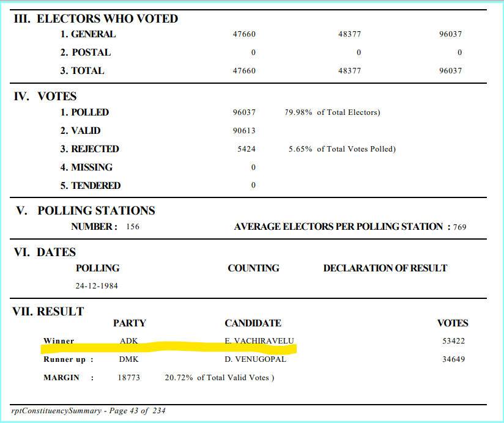Click runner-up candidate D. VENUGOPAL
This screenshot has width=504, height=423.
pos(256,359)
